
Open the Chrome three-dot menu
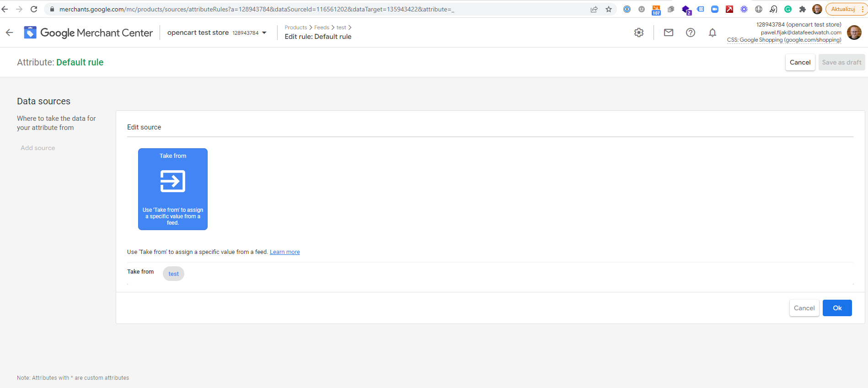click(863, 9)
